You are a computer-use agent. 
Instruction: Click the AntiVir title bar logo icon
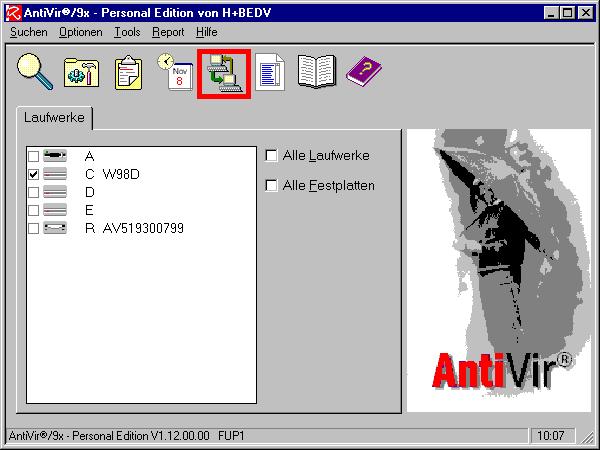14,13
